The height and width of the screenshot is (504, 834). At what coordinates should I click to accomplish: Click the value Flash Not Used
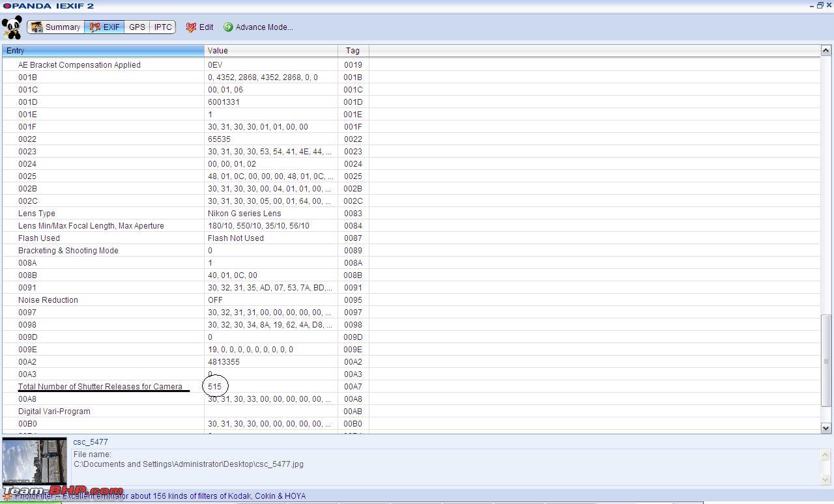[236, 238]
